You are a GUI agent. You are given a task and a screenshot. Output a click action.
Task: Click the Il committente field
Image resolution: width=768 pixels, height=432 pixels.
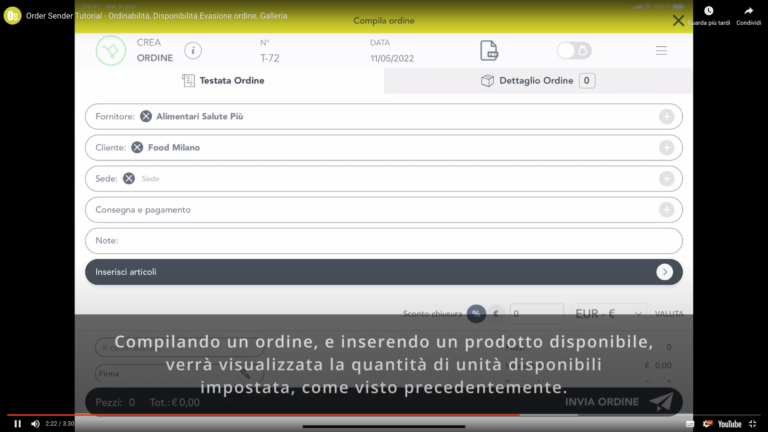tap(179, 347)
